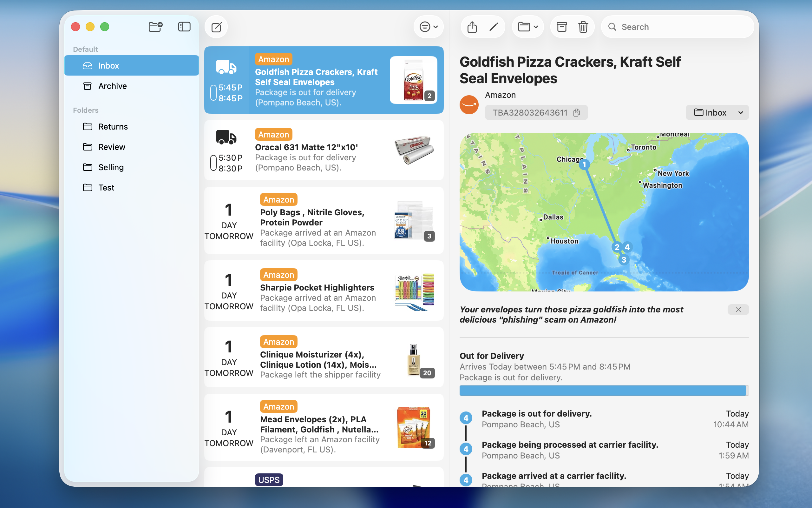Screen dimensions: 812x508
Task: Select the Goldfish Pizza Crackers delivery
Action: click(324, 80)
